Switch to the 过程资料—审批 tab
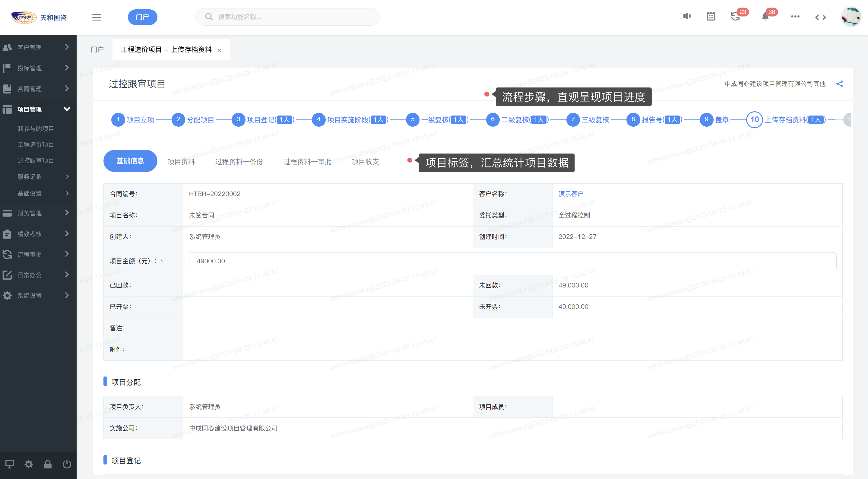868x479 pixels. point(307,161)
